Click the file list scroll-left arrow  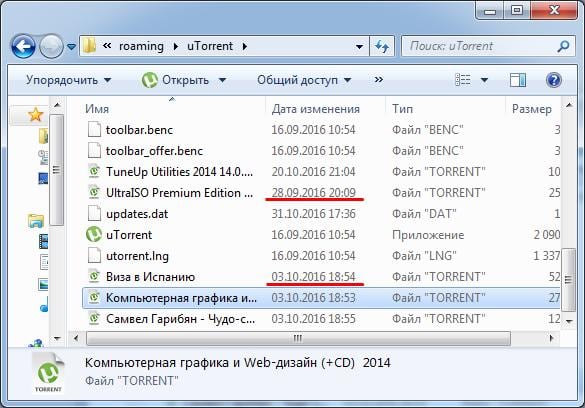tap(76, 339)
